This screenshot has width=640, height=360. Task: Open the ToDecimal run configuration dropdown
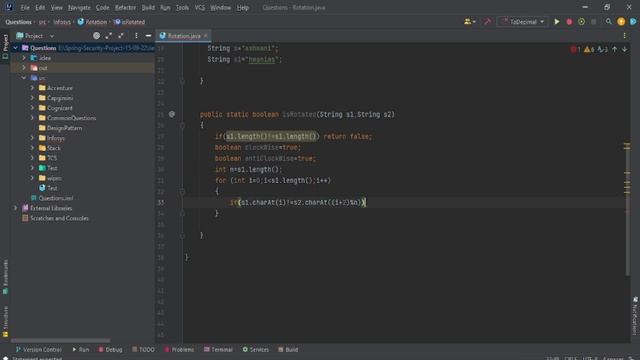coord(522,22)
